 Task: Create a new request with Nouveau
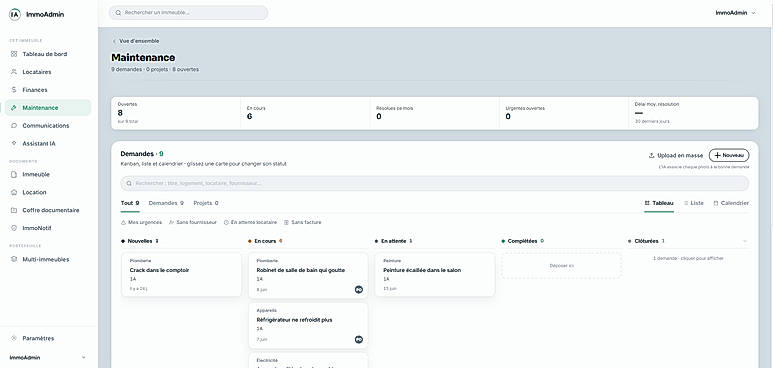click(x=729, y=155)
